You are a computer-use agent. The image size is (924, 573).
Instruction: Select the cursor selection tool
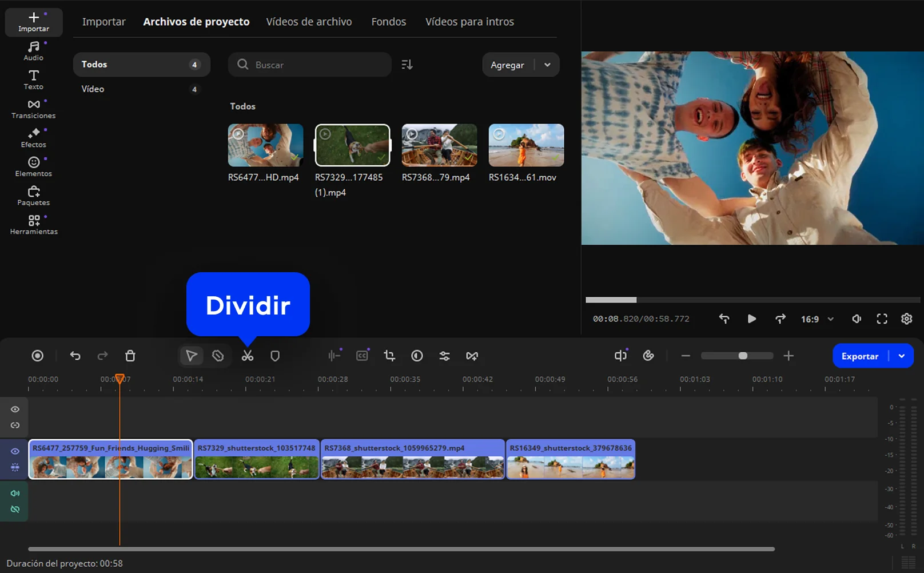(191, 355)
